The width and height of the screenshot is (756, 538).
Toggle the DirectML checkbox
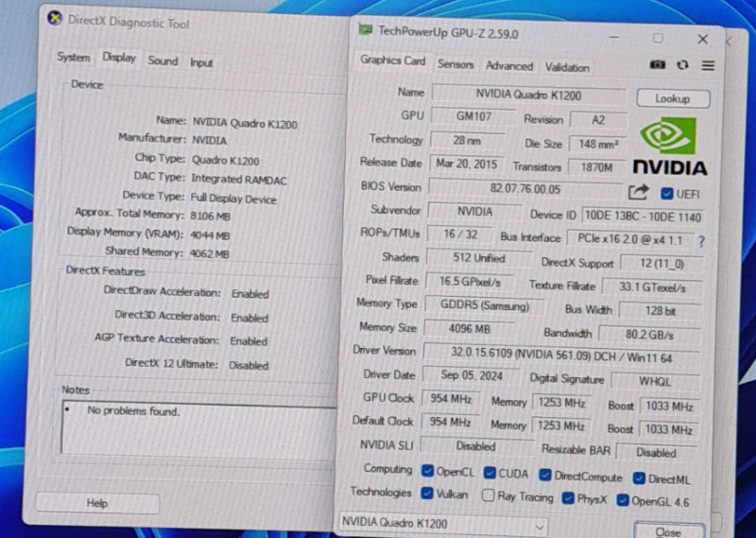(639, 478)
